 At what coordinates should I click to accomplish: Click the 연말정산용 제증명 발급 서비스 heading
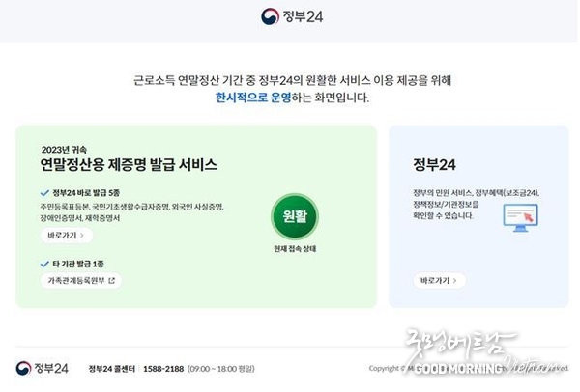(129, 165)
